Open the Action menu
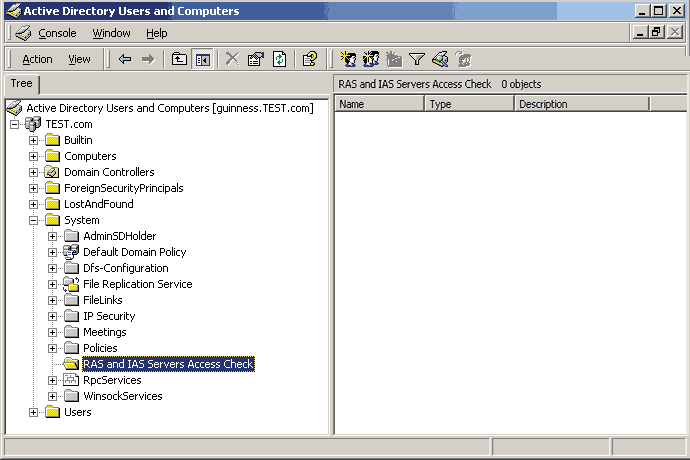Screen dimensions: 690x460 (x=38, y=59)
